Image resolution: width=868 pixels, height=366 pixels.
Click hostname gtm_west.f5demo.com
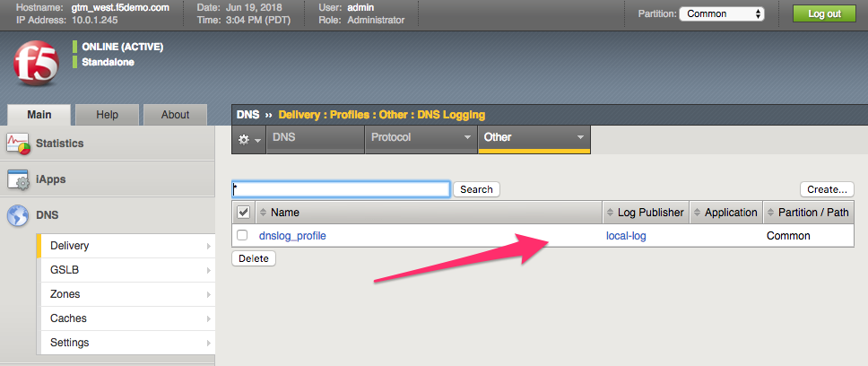coord(122,8)
